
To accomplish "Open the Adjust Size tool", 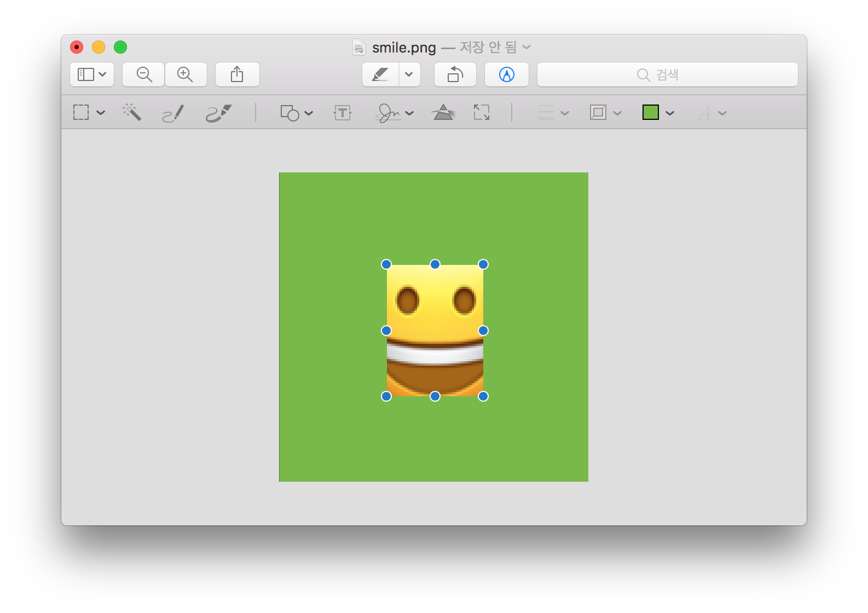I will (x=482, y=112).
